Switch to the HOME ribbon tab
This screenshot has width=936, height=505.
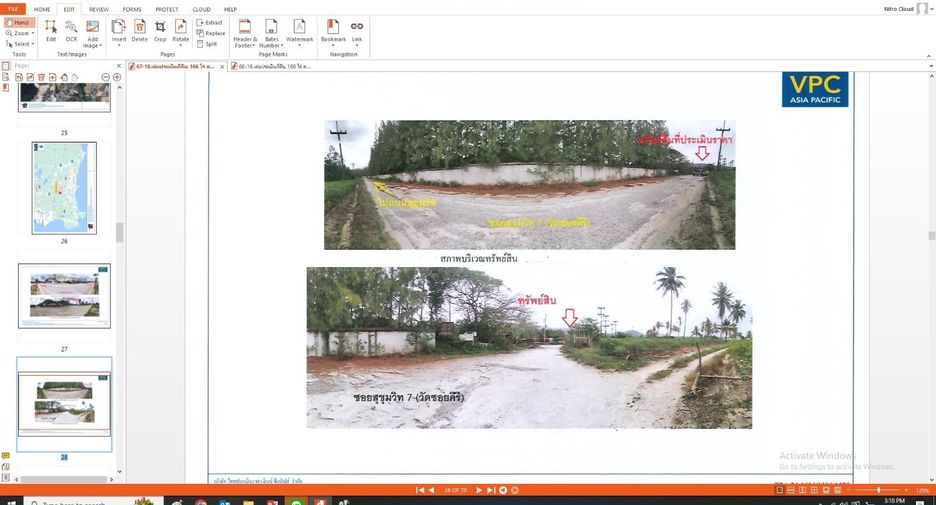(x=42, y=10)
